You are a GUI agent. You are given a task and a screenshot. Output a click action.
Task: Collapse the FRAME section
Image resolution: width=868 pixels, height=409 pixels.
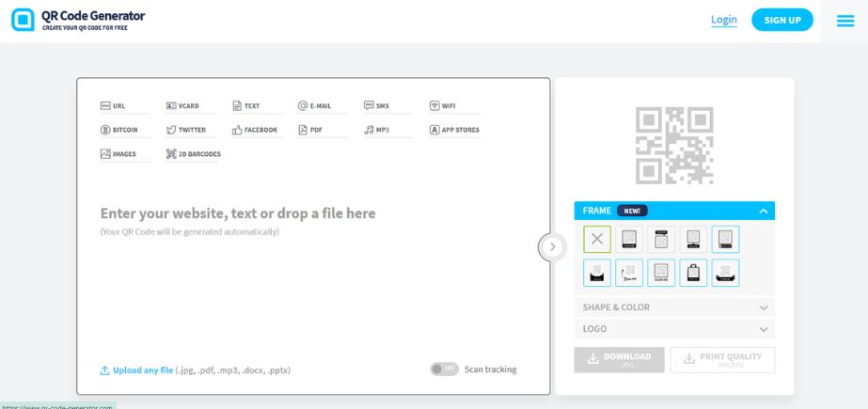click(674, 211)
